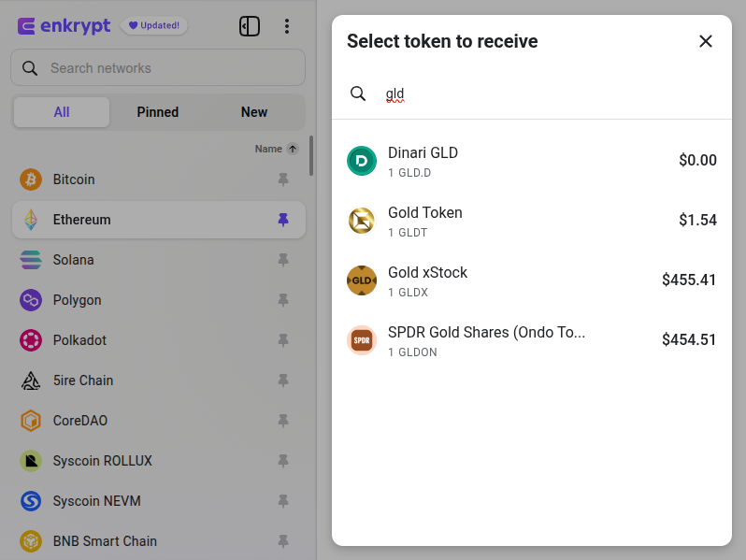Click the magnifier icon in Search networks

(x=30, y=68)
